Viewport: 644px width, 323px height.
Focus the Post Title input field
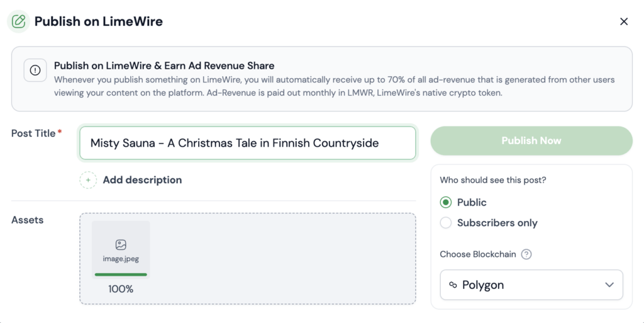coord(248,143)
